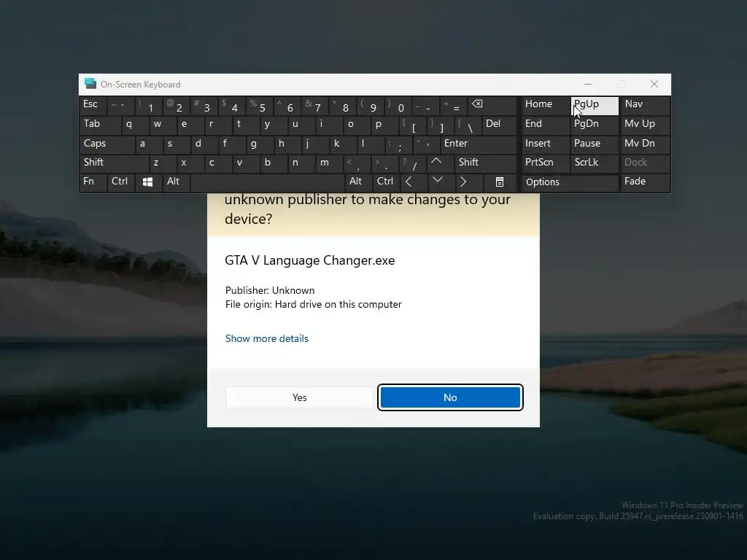Click the Nav key

click(x=645, y=105)
